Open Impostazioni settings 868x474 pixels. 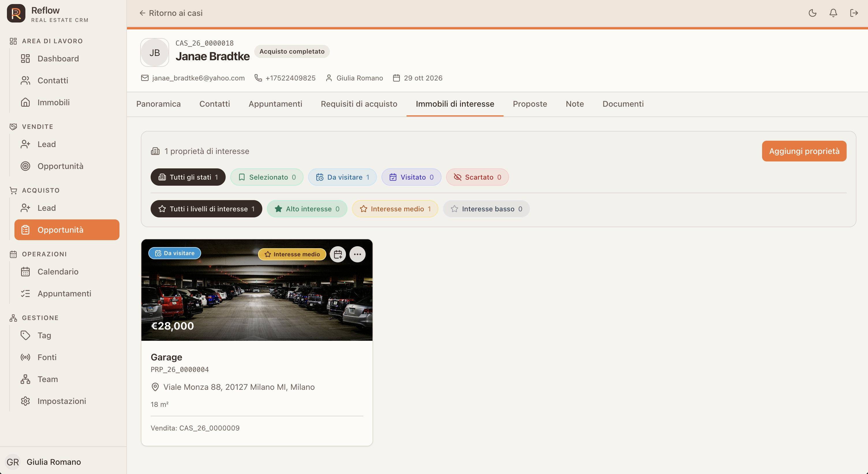click(x=67, y=401)
